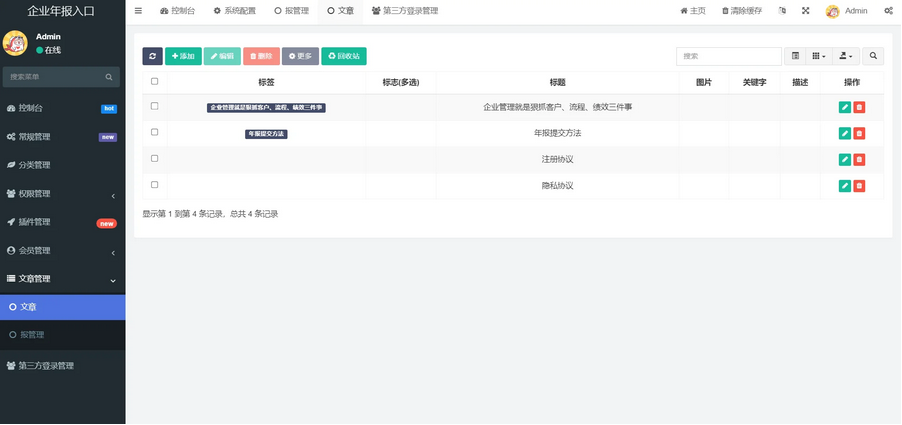Click the 企业管理就是狠抓客户 tag badge
Viewport: 902px width, 425px height.
[266, 108]
